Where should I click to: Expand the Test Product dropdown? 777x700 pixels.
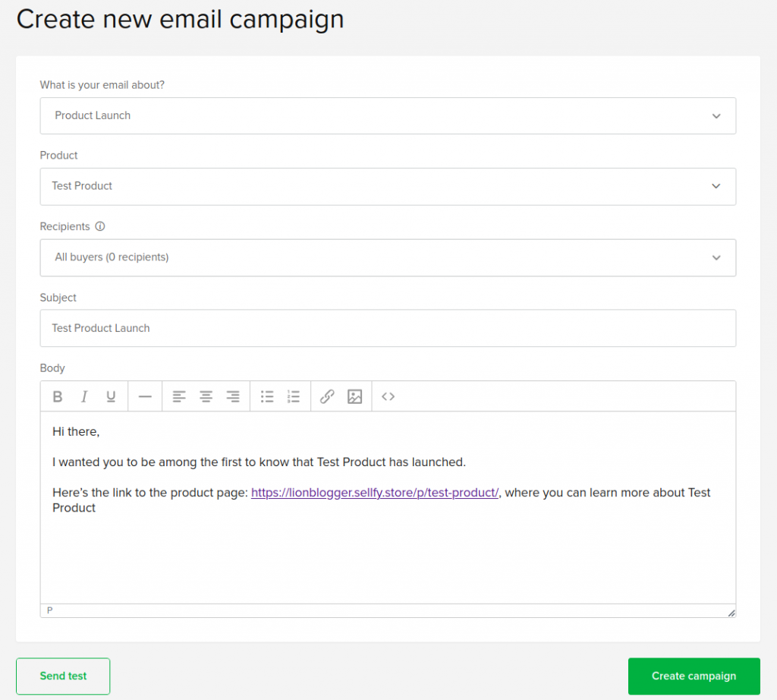coord(388,187)
